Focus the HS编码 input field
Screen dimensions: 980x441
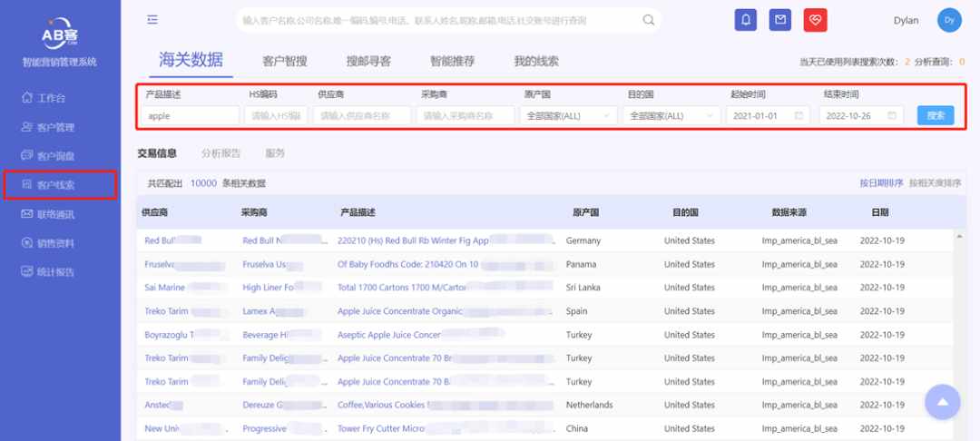tap(276, 115)
